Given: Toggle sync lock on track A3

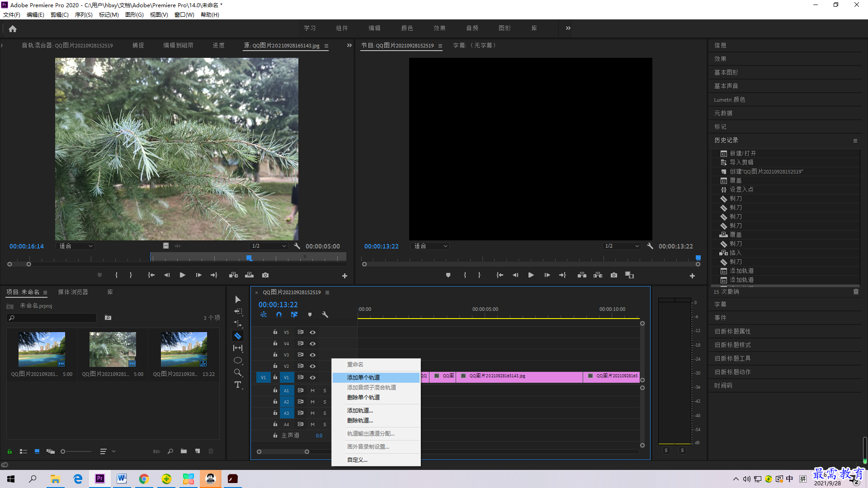Looking at the screenshot, I should click(x=300, y=413).
